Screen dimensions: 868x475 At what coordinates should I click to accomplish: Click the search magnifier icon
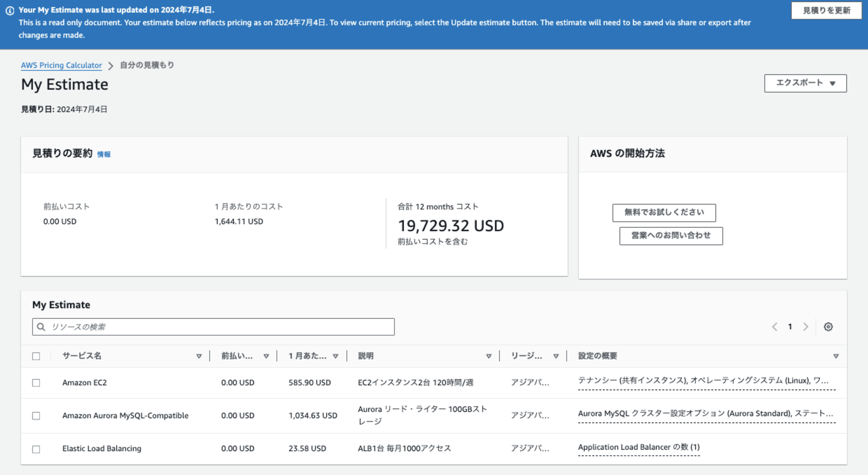tap(41, 327)
